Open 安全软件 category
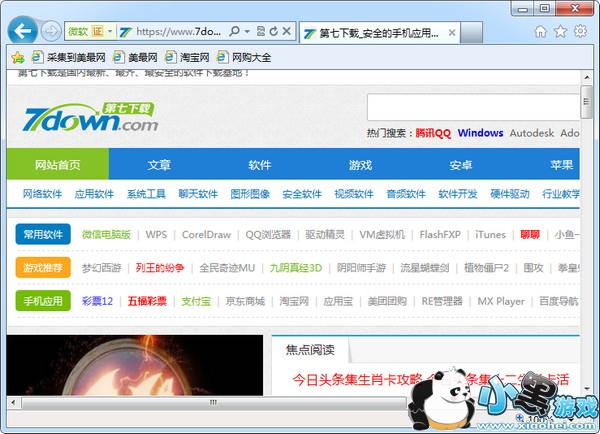This screenshot has width=600, height=434. tap(302, 194)
